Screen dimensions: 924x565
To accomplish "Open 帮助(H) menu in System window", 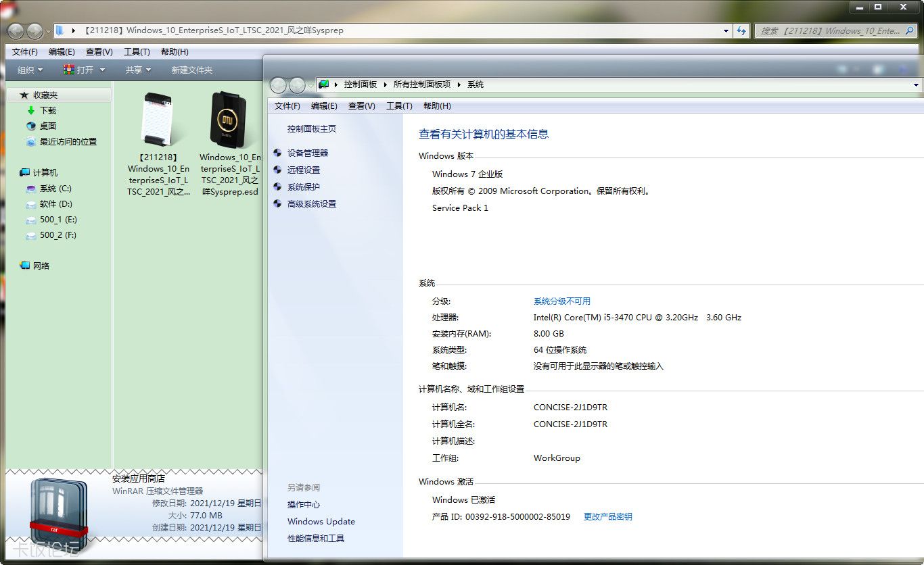I will click(437, 106).
